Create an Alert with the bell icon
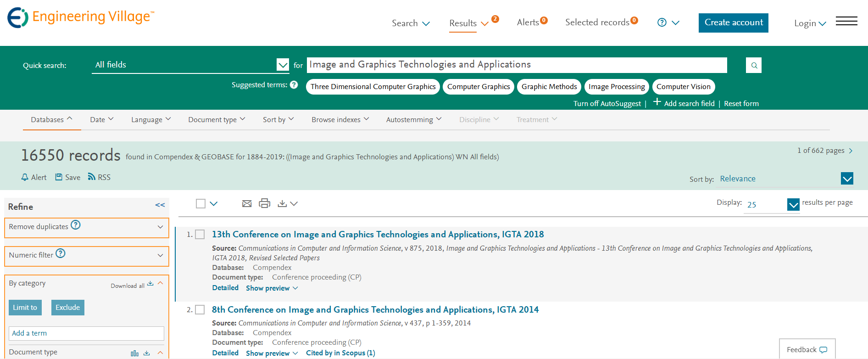 tap(25, 177)
